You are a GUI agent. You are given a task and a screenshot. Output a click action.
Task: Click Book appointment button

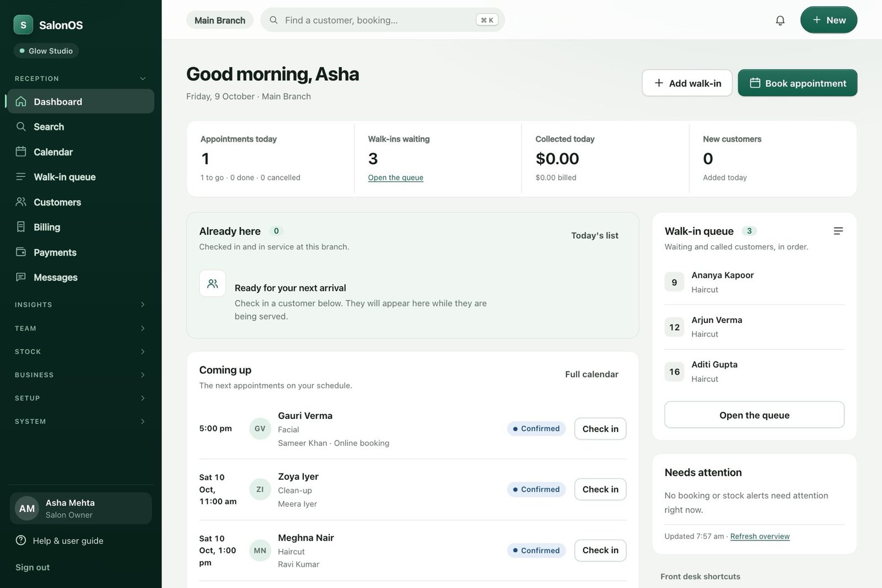coord(798,83)
